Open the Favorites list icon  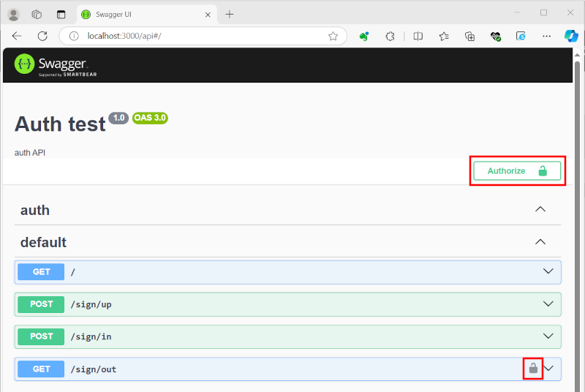coord(444,36)
